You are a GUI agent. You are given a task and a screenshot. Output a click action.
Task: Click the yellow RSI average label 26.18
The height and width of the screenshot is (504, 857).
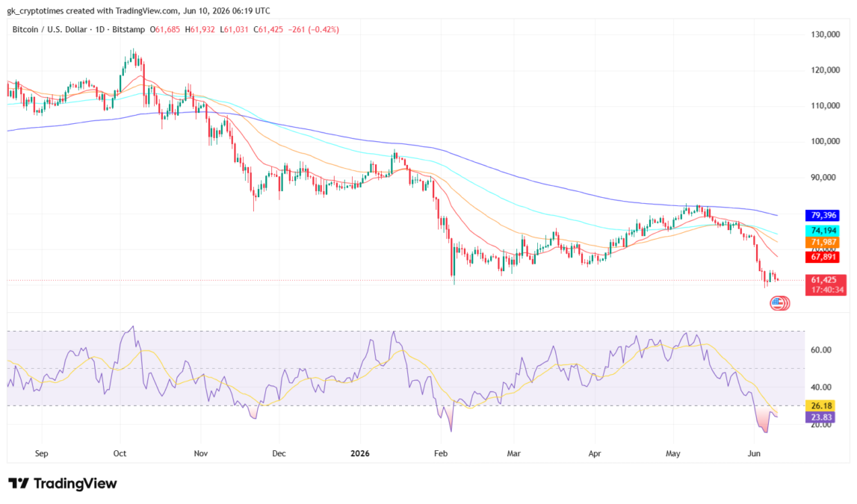click(x=820, y=405)
